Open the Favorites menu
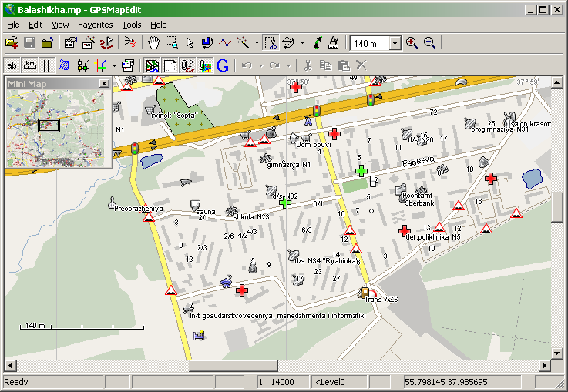The width and height of the screenshot is (568, 392). pos(95,25)
